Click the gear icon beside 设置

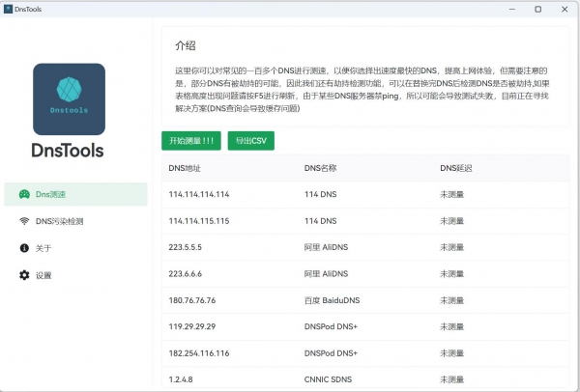pyautogui.click(x=24, y=275)
